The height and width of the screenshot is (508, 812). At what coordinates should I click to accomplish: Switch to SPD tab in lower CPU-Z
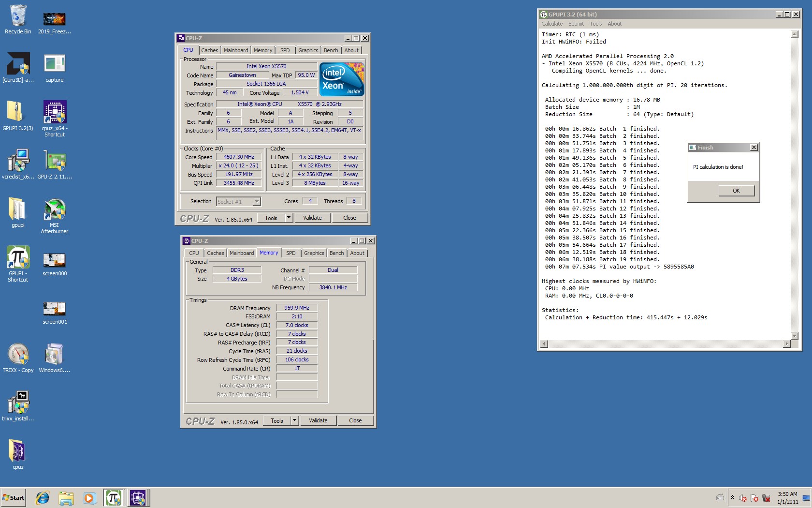coord(291,253)
